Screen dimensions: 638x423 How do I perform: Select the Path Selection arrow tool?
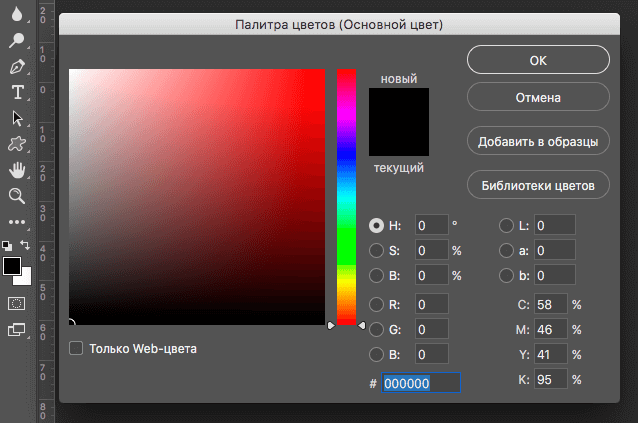click(17, 118)
